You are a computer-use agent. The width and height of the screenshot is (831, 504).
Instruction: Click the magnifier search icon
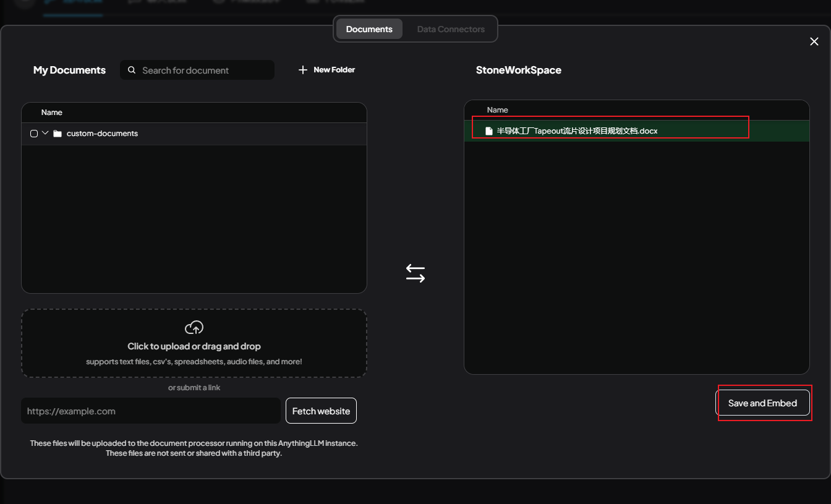click(x=132, y=70)
